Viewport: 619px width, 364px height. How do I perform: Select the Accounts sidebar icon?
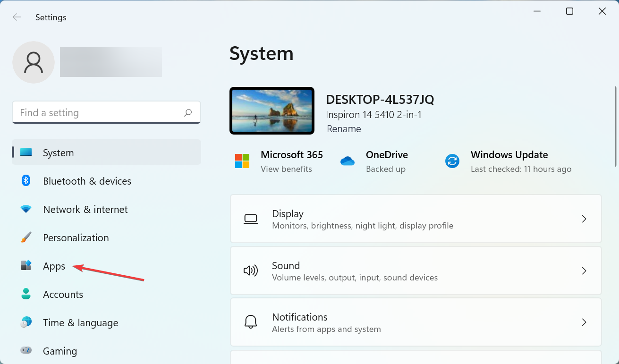26,294
